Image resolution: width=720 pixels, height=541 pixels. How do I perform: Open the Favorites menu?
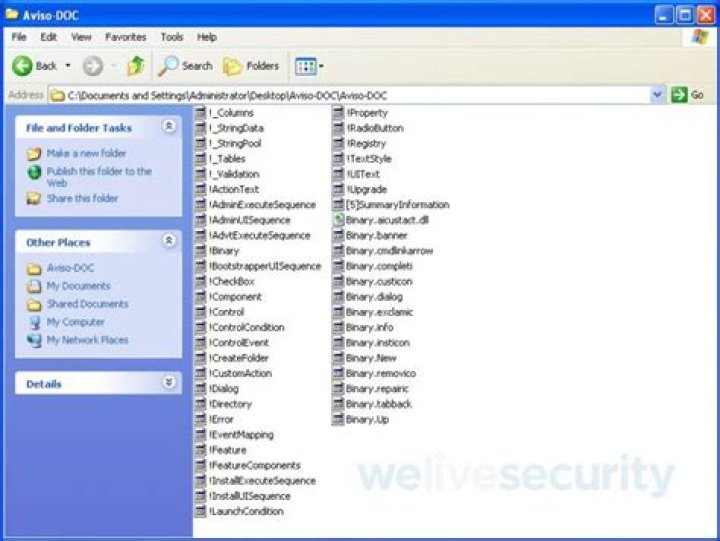(x=125, y=37)
